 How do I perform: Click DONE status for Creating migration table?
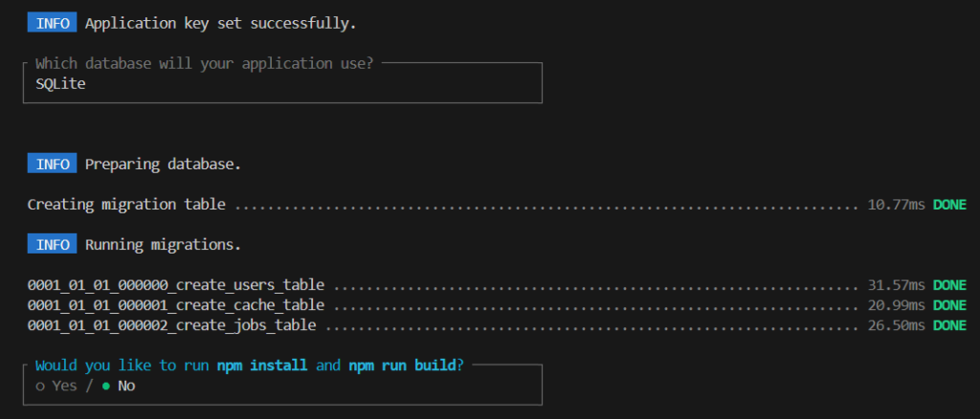pyautogui.click(x=949, y=204)
